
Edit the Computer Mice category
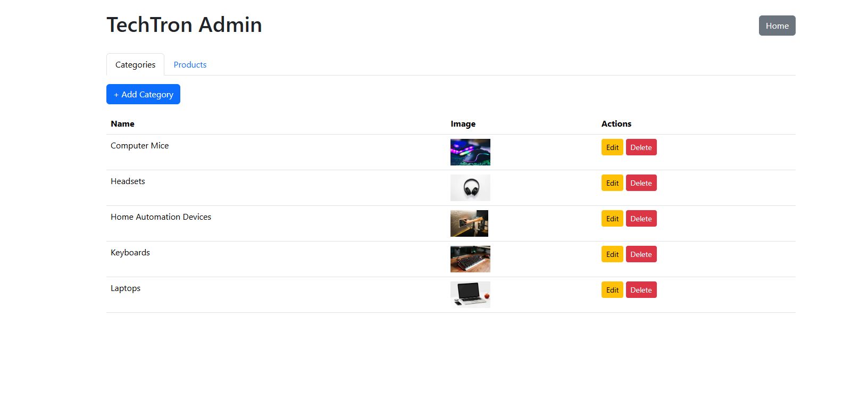pyautogui.click(x=612, y=147)
